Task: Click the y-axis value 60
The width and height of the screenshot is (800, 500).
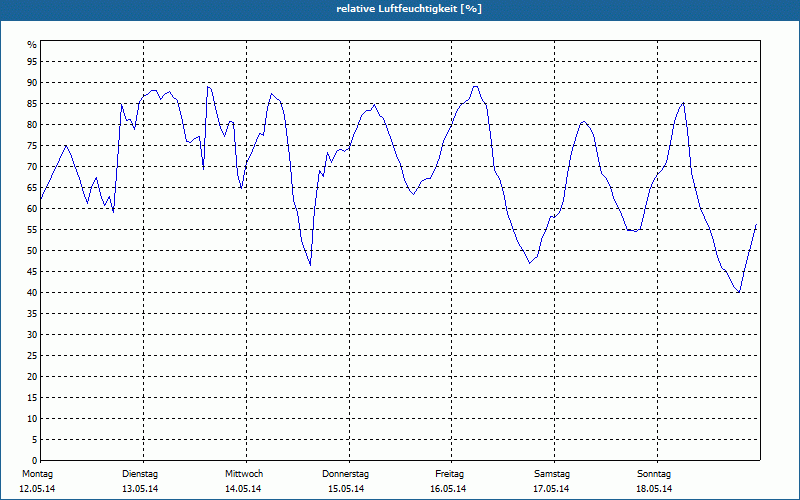Action: tap(32, 208)
